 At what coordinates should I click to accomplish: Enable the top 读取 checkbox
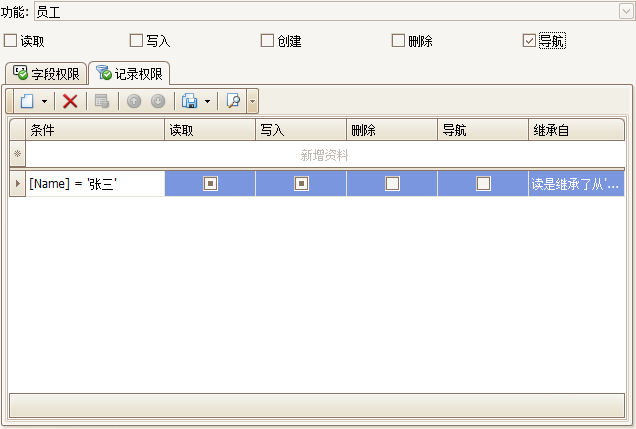click(10, 41)
